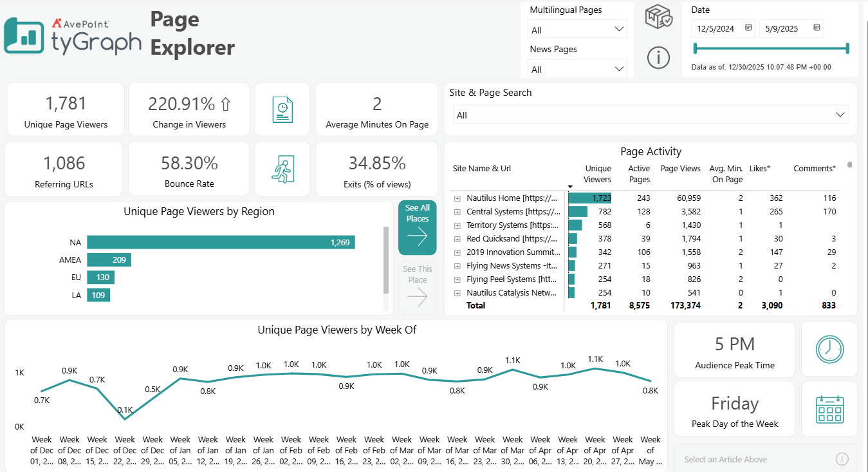The image size is (868, 472).
Task: Click the clock icon beside Audience Peak Time
Action: pos(829,349)
